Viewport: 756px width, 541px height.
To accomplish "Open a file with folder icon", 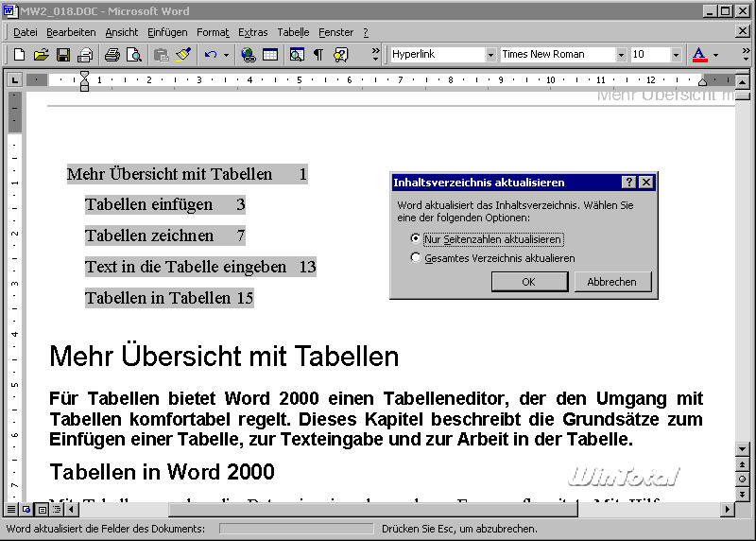I will (42, 55).
